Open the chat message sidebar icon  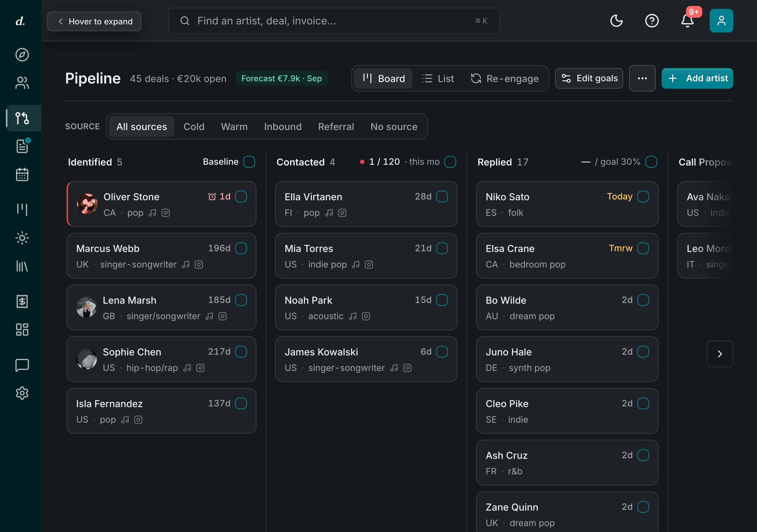22,365
